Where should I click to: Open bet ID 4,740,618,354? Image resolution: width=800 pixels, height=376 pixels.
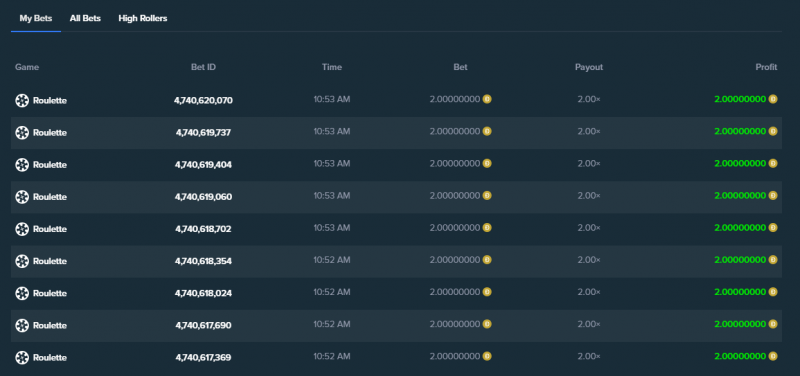[203, 261]
